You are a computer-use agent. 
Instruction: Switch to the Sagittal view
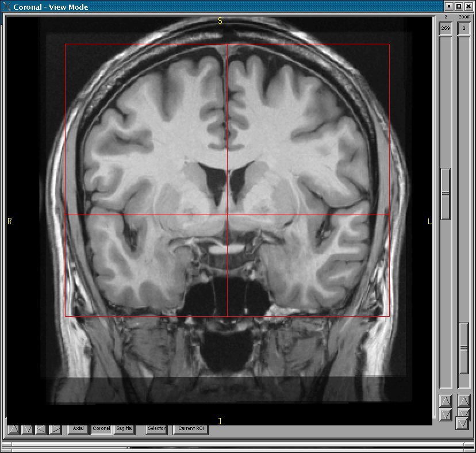point(124,429)
